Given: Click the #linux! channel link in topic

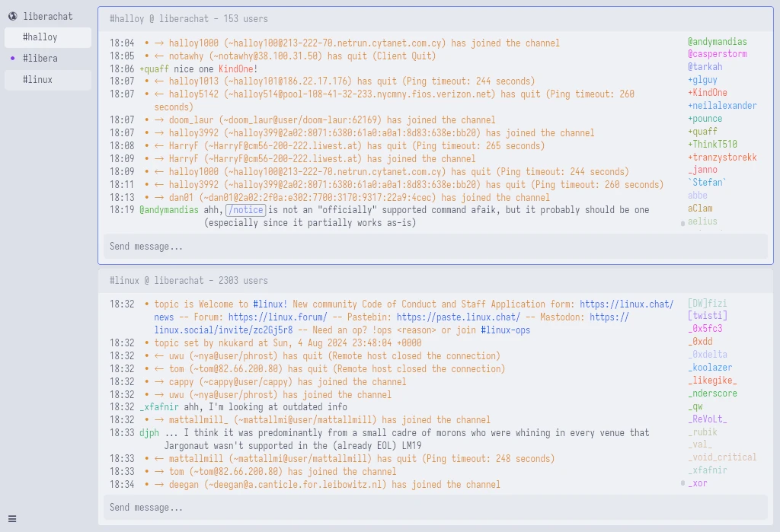Looking at the screenshot, I should point(270,304).
